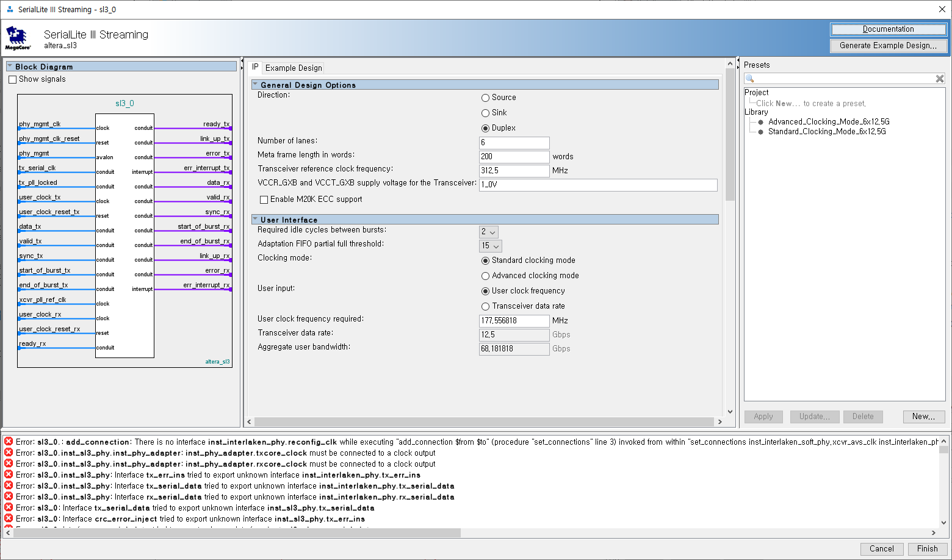
Task: Click the Update preset button
Action: click(x=815, y=417)
